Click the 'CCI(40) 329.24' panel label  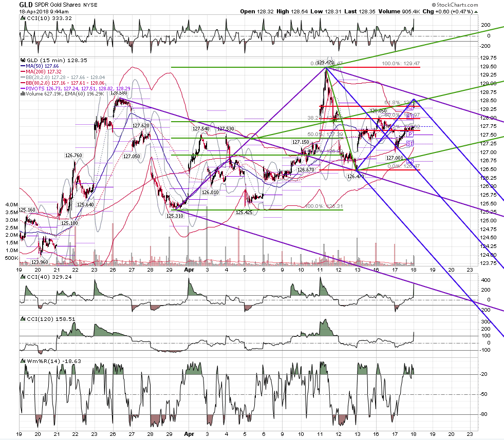(x=49, y=277)
